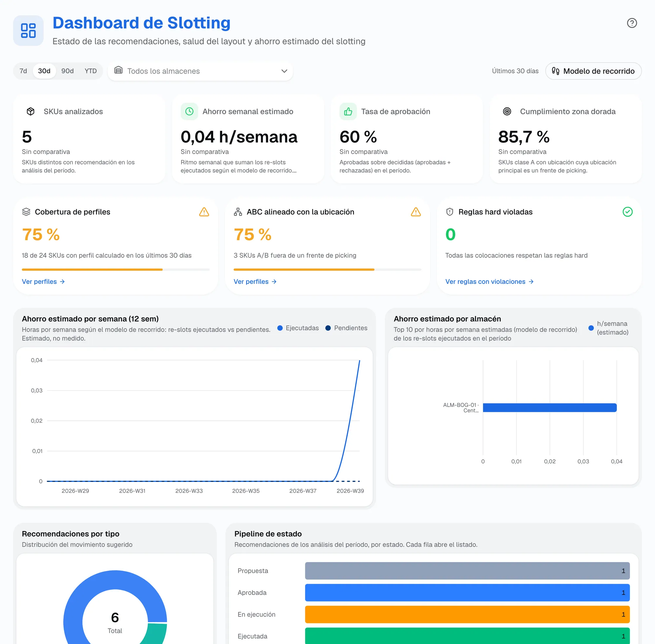This screenshot has width=655, height=644.
Task: Click the layers icon beside Cobertura de perfiles
Action: pos(26,212)
